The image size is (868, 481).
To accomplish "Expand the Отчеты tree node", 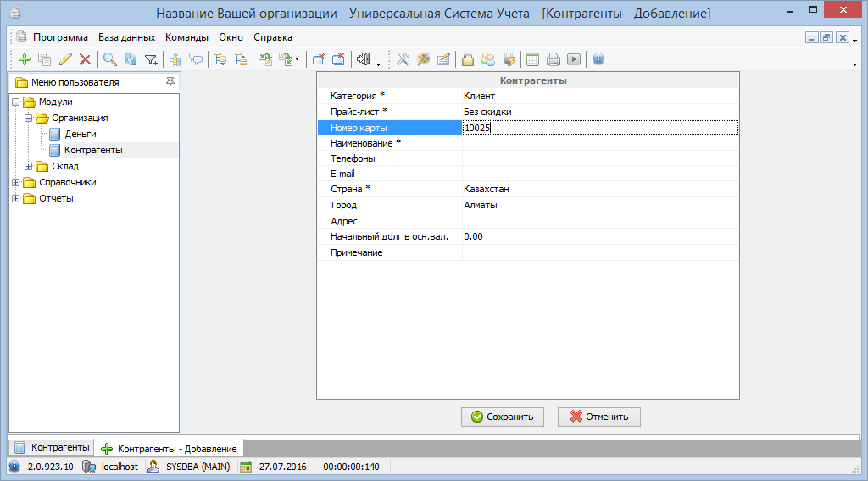I will (x=16, y=199).
